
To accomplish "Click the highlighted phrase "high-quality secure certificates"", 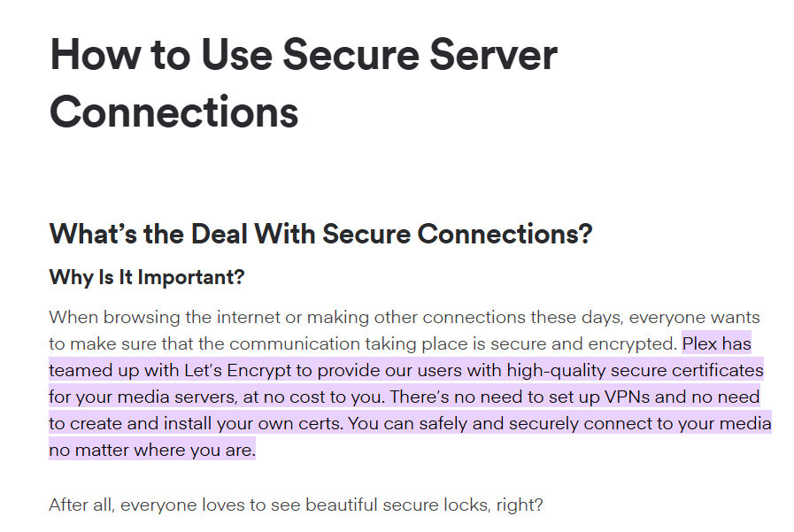I will click(x=635, y=371).
